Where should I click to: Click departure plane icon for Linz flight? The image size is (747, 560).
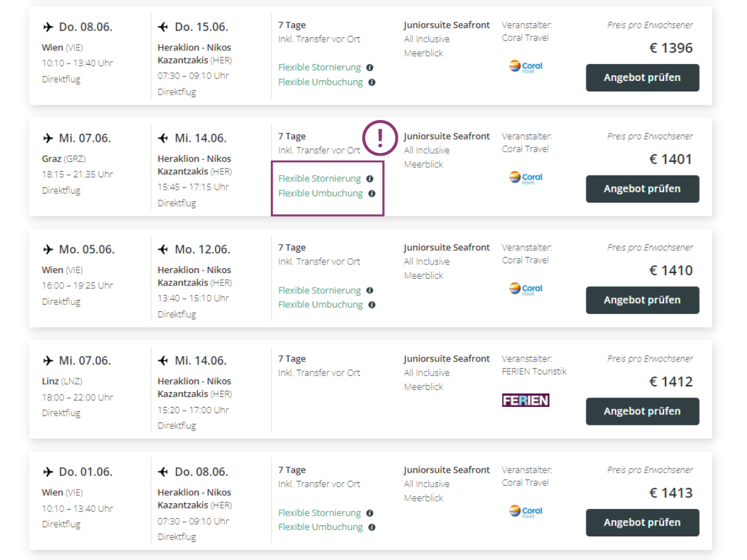49,361
